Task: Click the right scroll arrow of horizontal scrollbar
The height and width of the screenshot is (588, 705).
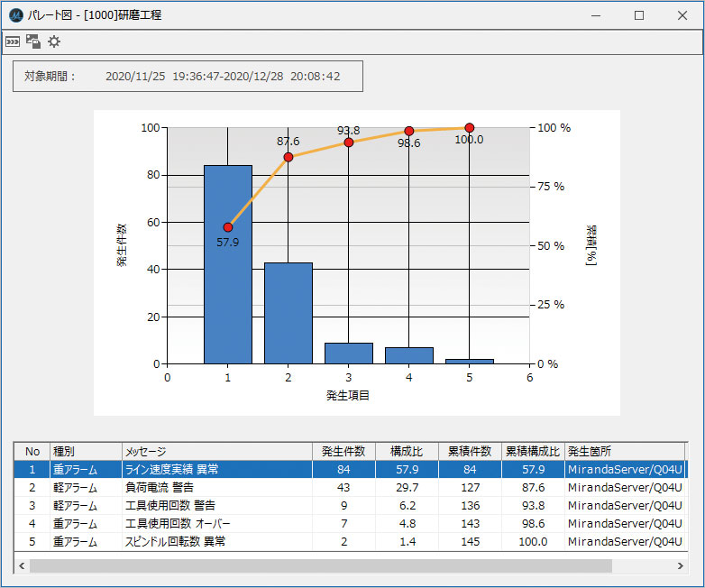Action: click(680, 565)
